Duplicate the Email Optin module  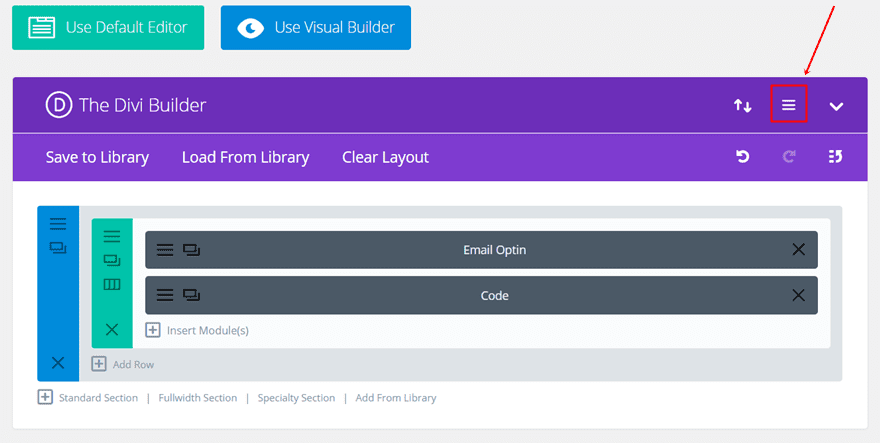tap(191, 250)
